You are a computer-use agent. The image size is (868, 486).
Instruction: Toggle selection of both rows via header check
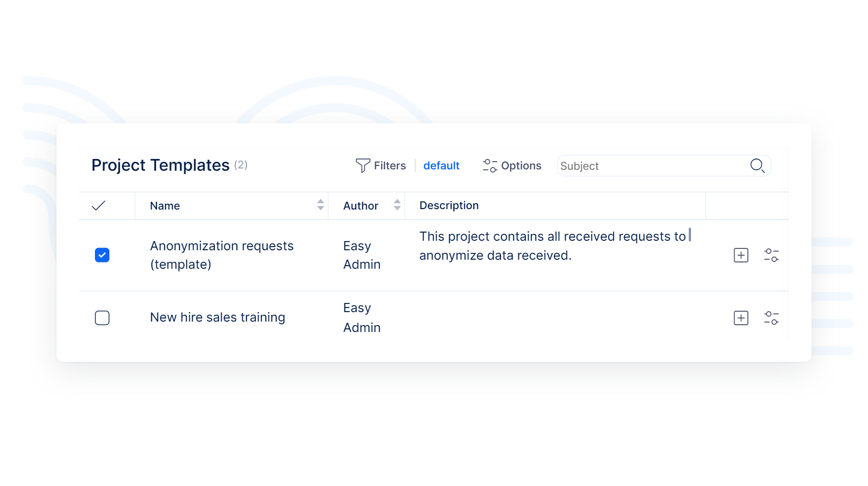[99, 206]
